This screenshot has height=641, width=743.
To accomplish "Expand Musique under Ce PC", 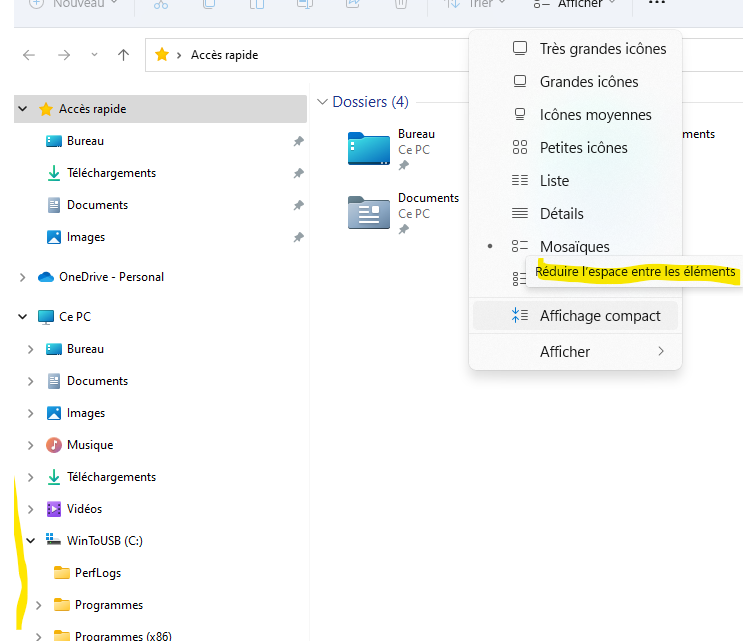I will pos(30,445).
